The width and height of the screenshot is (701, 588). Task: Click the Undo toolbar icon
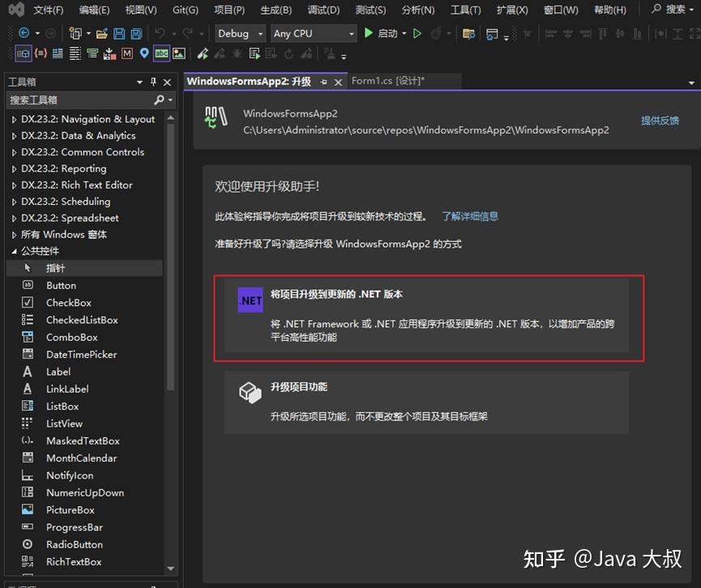point(160,33)
